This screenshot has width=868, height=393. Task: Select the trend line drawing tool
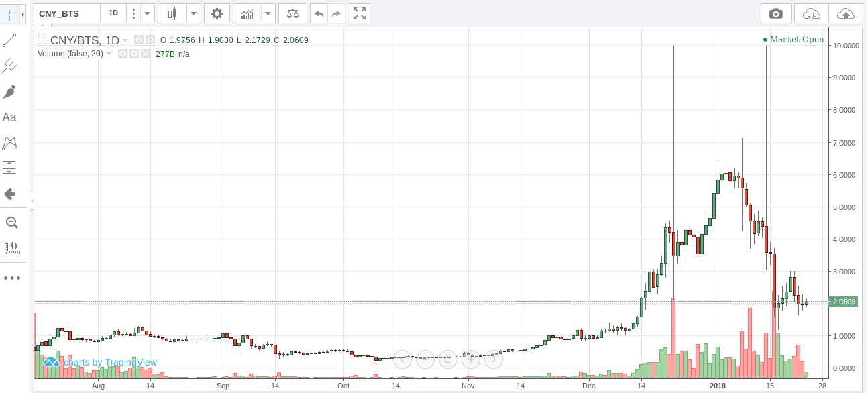coord(10,40)
